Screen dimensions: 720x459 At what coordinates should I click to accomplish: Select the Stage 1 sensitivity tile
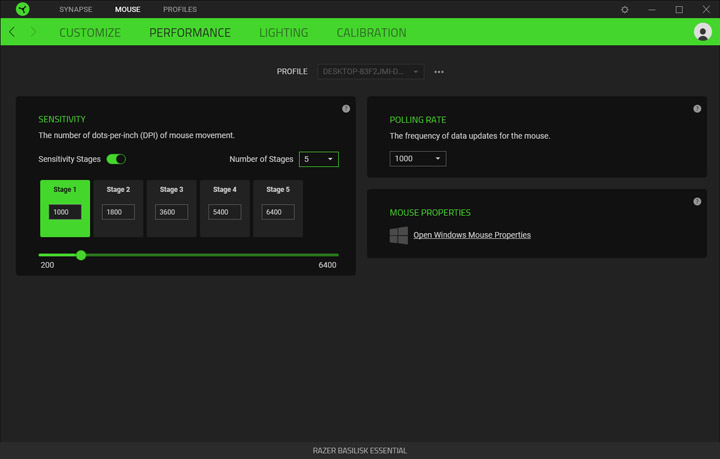pyautogui.click(x=65, y=208)
